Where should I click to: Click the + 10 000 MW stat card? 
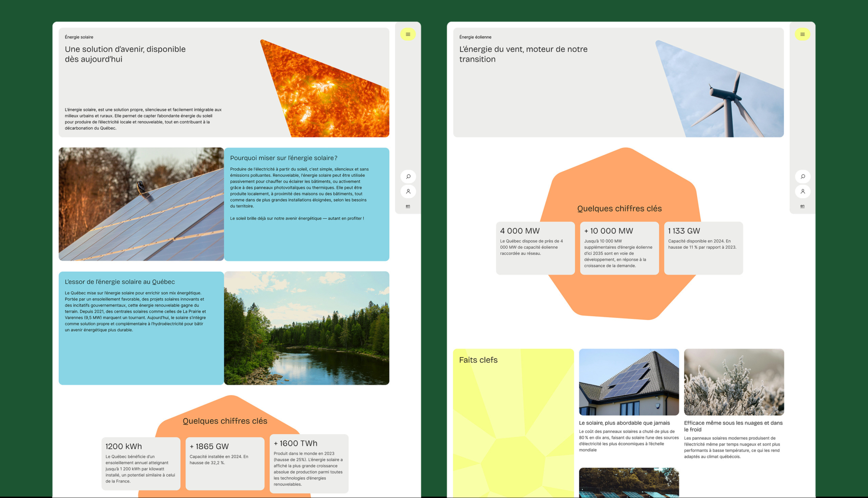619,248
